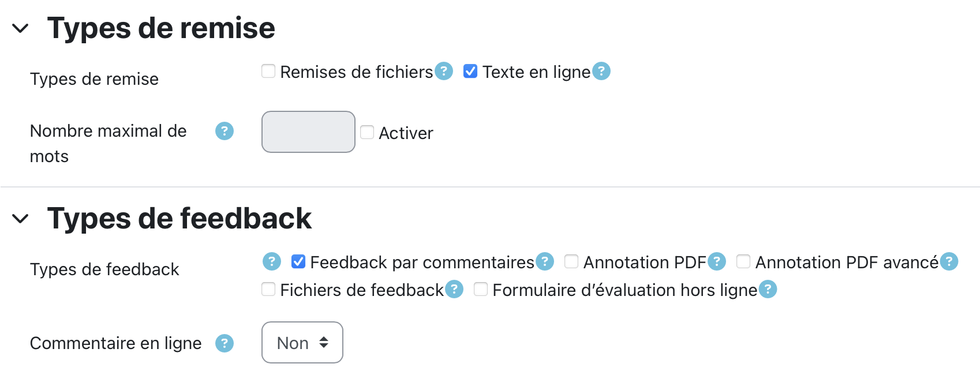
Task: Open help icon next to Texte en ligne
Action: (x=601, y=72)
